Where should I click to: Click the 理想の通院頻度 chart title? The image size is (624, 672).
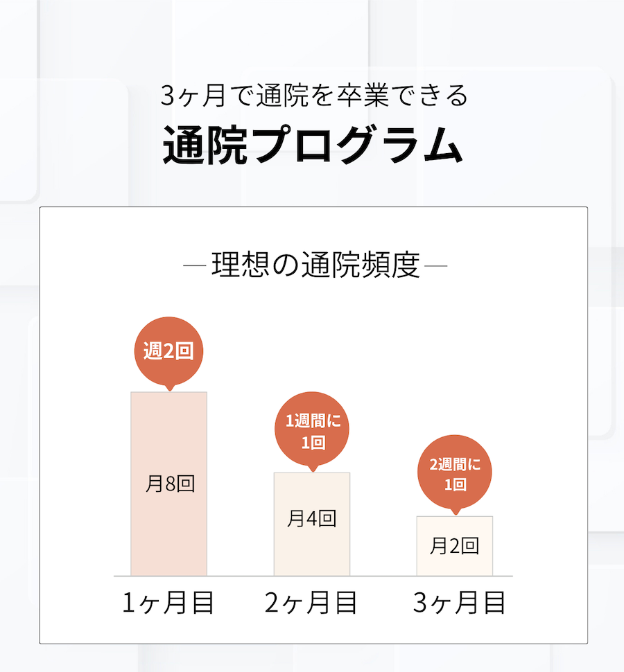(x=315, y=265)
